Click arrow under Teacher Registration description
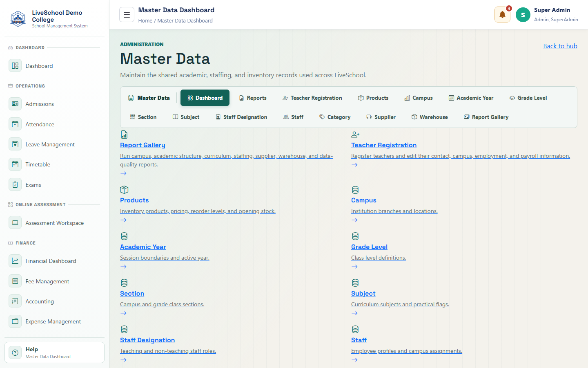 354,165
